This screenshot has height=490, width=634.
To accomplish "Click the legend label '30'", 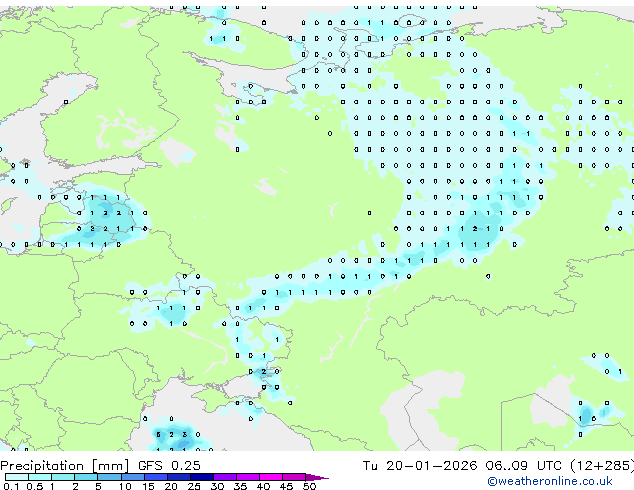I will (x=217, y=486).
